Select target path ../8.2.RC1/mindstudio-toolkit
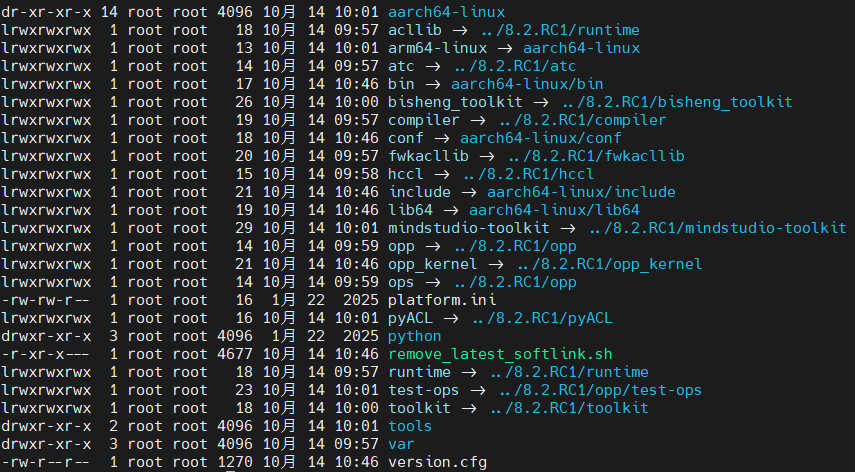This screenshot has height=472, width=855. (717, 228)
